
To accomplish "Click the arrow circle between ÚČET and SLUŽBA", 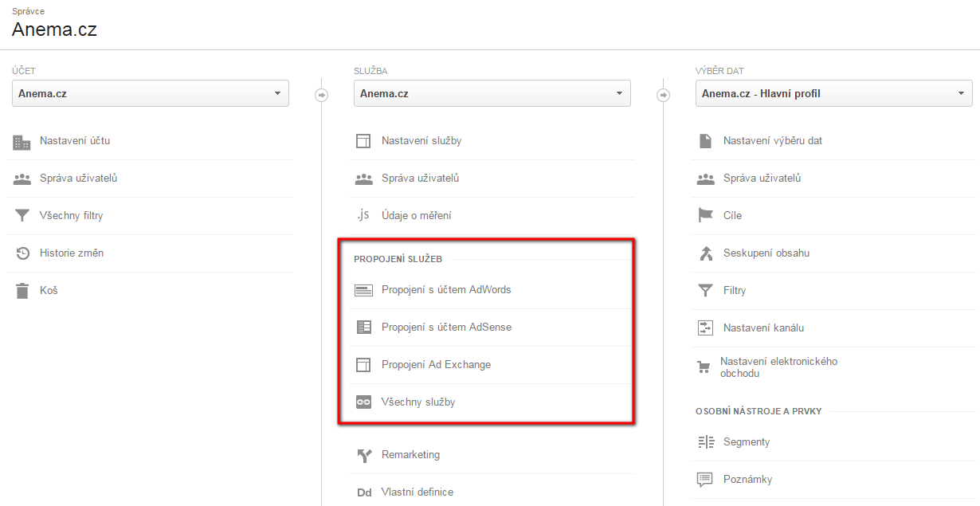I will tap(321, 95).
